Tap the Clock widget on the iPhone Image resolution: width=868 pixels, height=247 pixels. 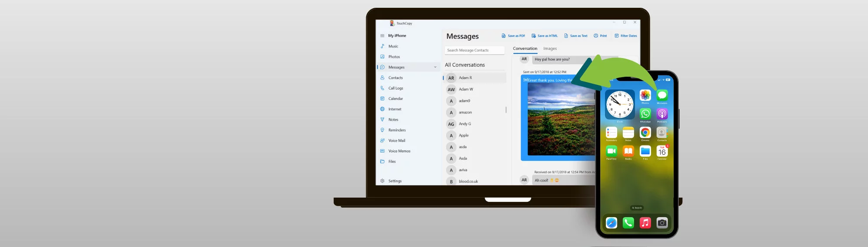620,104
